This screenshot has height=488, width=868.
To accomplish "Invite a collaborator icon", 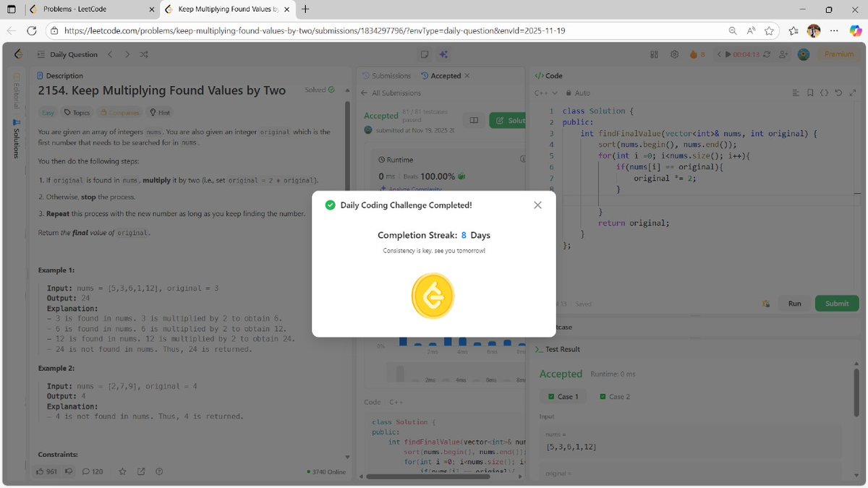I will click(783, 54).
